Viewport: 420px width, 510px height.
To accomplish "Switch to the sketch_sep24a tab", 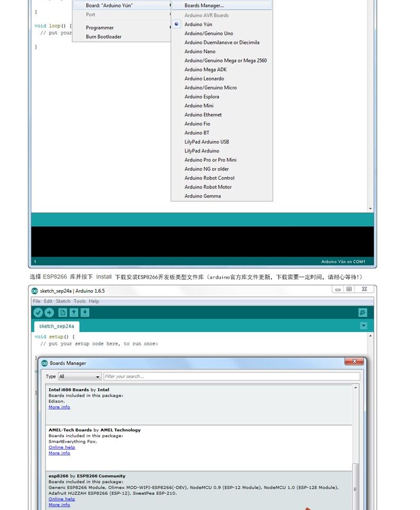I will [x=57, y=326].
